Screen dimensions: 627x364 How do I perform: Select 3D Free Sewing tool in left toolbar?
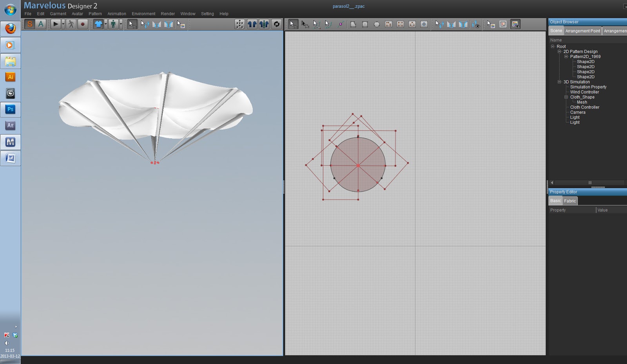coord(169,24)
